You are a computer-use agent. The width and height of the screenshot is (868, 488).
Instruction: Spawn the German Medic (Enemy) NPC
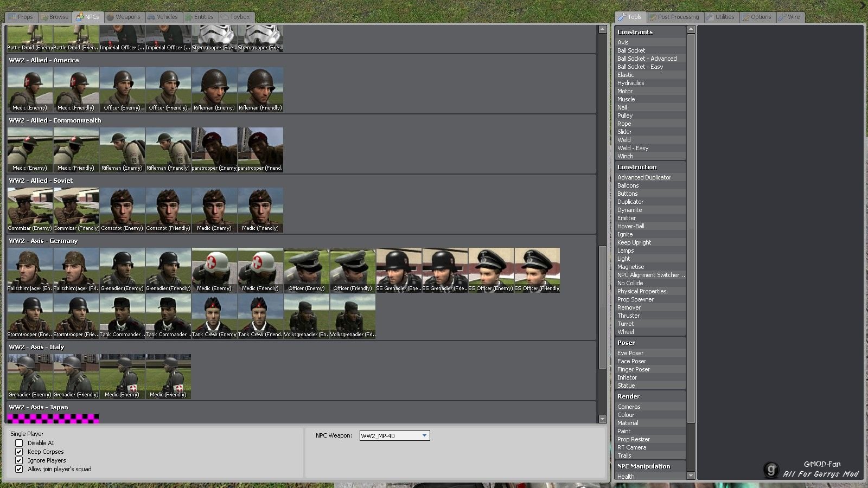click(x=214, y=270)
